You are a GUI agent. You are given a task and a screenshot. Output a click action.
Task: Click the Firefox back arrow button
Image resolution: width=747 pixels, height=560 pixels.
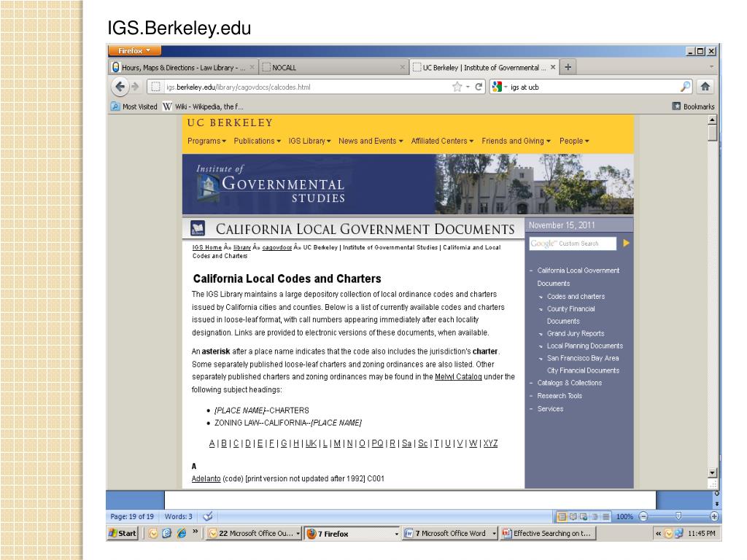click(x=120, y=87)
